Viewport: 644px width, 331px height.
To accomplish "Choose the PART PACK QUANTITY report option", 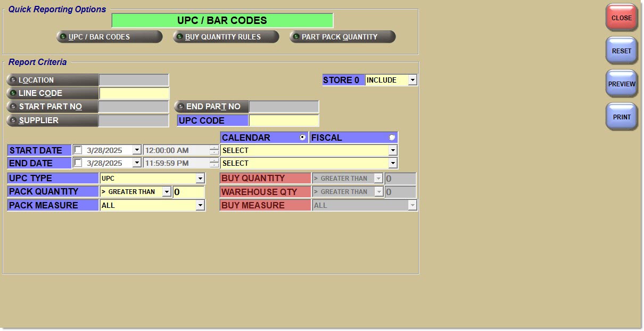I will pos(342,37).
